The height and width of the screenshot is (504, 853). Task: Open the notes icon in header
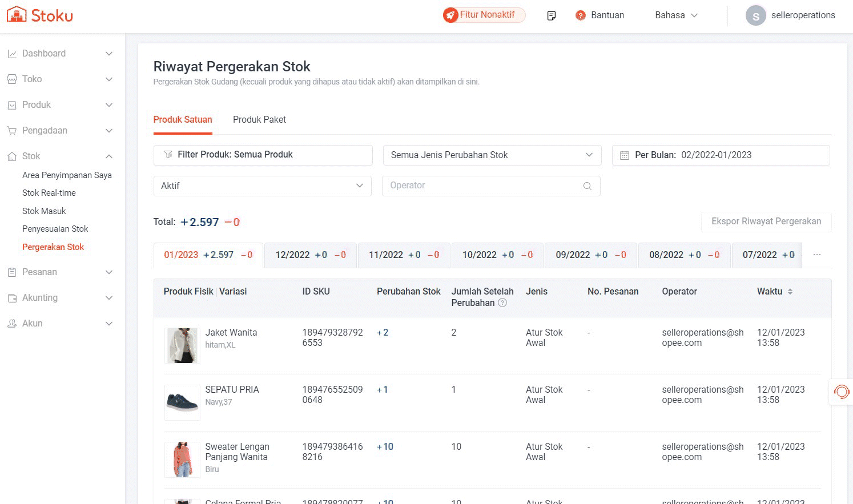click(x=551, y=15)
